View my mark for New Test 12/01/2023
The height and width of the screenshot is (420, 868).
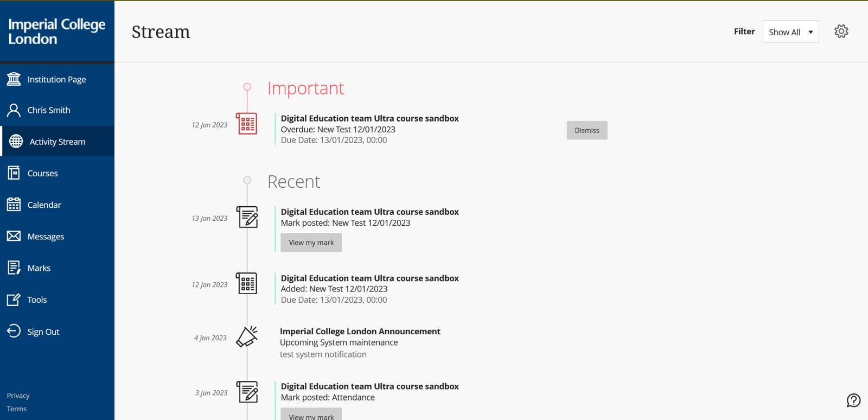click(311, 243)
